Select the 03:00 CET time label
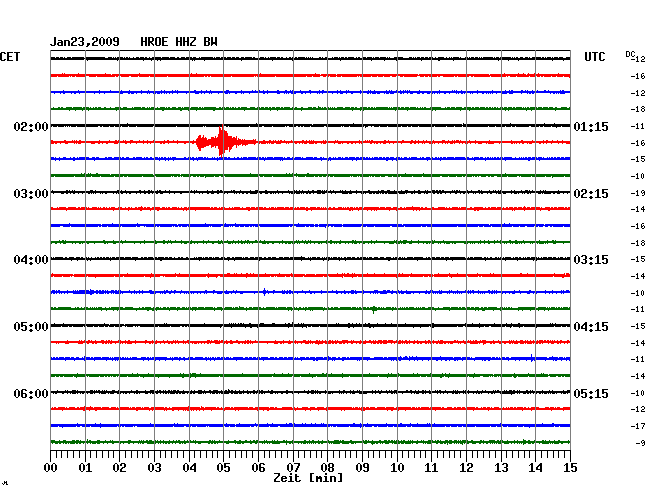 click(x=31, y=194)
